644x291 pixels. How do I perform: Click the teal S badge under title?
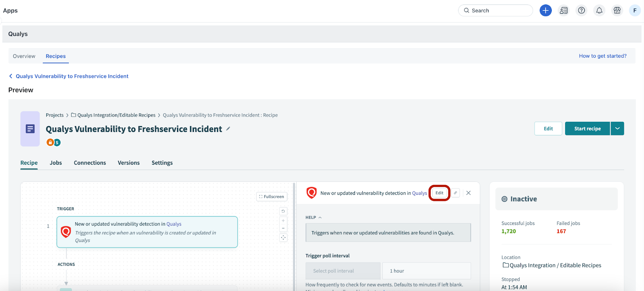point(57,142)
